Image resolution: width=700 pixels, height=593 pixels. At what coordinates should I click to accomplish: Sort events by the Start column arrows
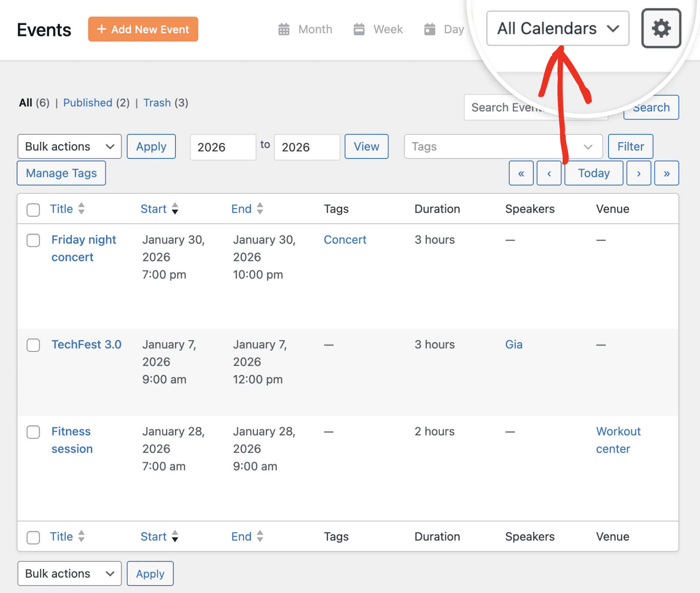point(175,209)
